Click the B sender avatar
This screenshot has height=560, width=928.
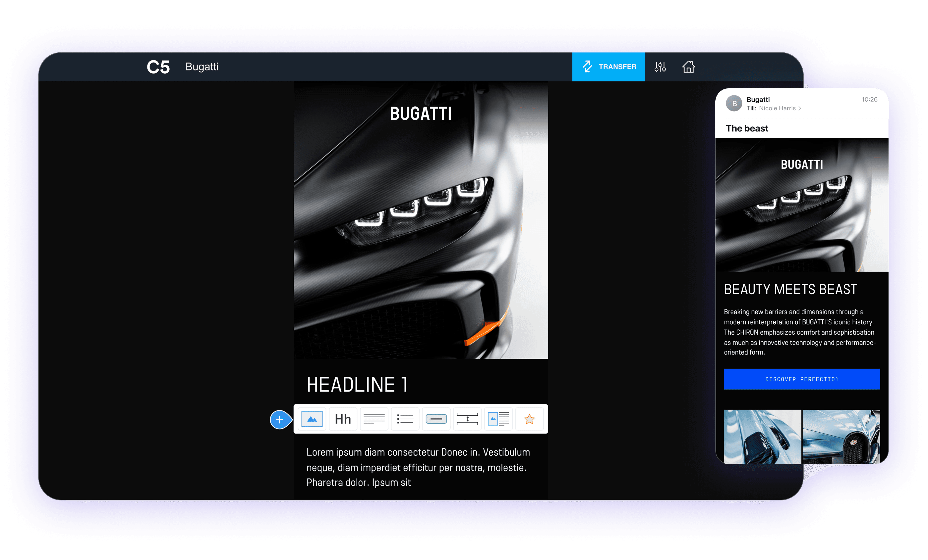734,104
